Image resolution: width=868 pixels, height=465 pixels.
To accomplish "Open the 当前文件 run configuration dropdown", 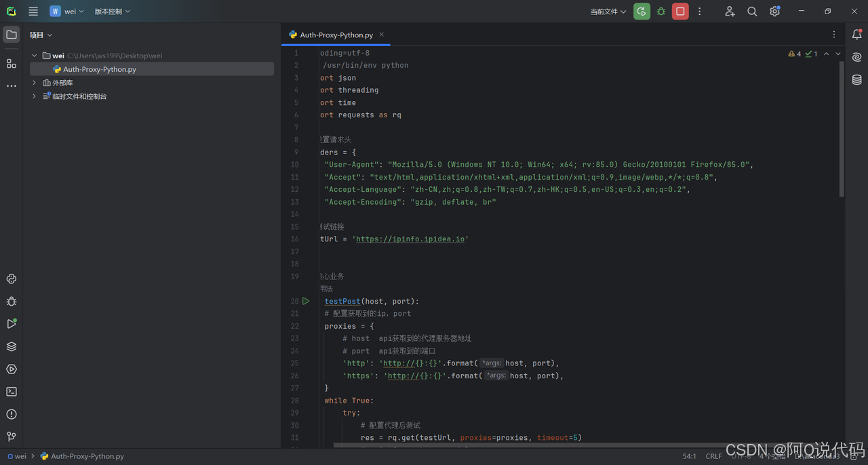I will [x=608, y=12].
